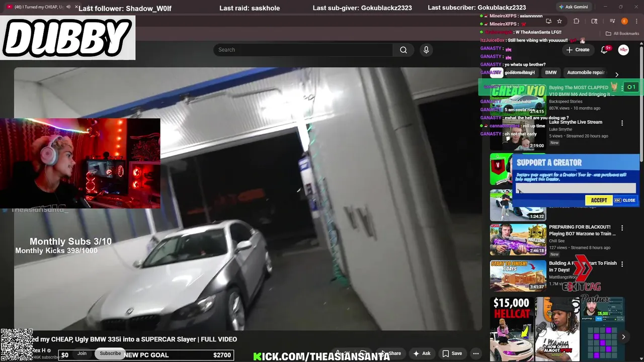Open the Luke Smythe stream thumbnail
This screenshot has height=362, width=644.
(518, 134)
